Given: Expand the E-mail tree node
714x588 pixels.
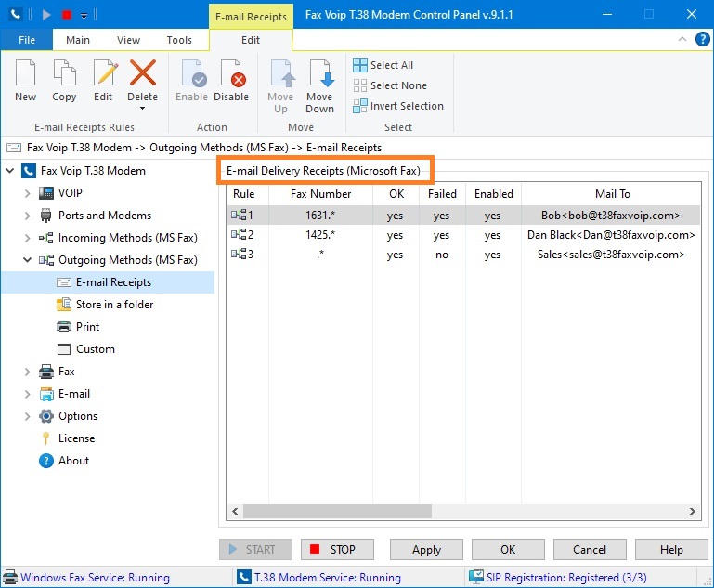Looking at the screenshot, I should (27, 394).
